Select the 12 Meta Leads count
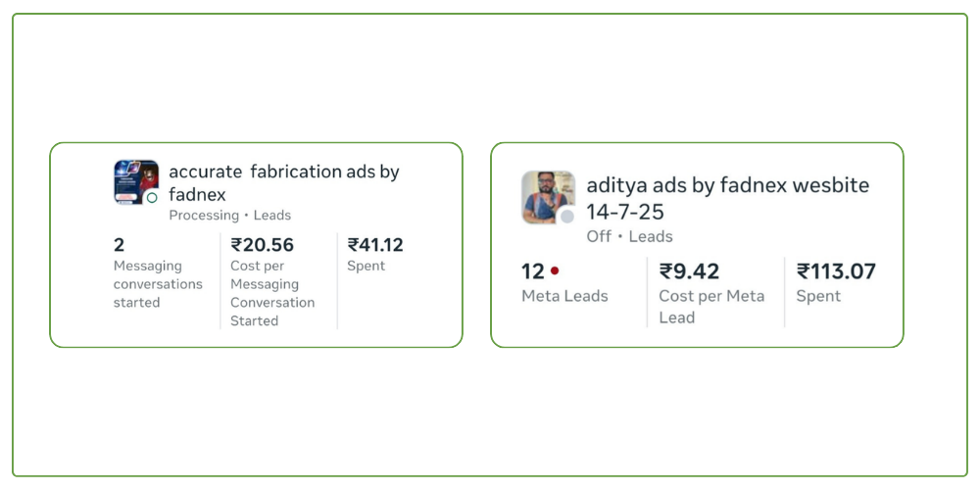 (x=533, y=271)
